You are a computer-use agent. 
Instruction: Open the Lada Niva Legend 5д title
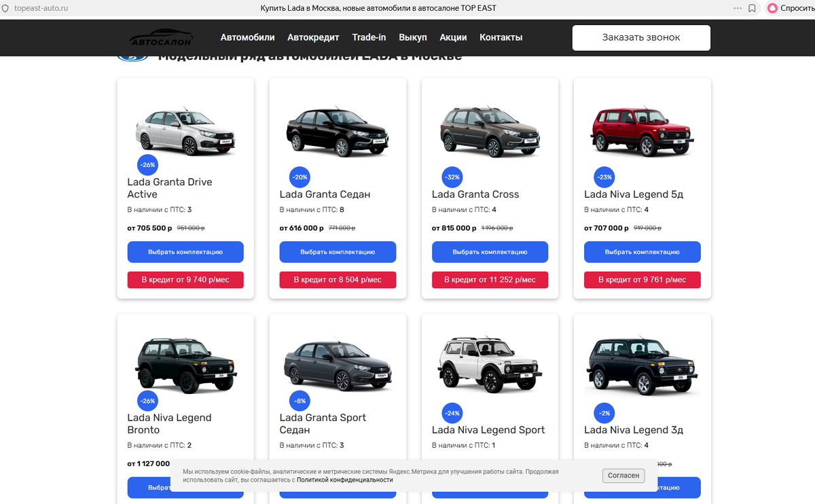(x=634, y=194)
